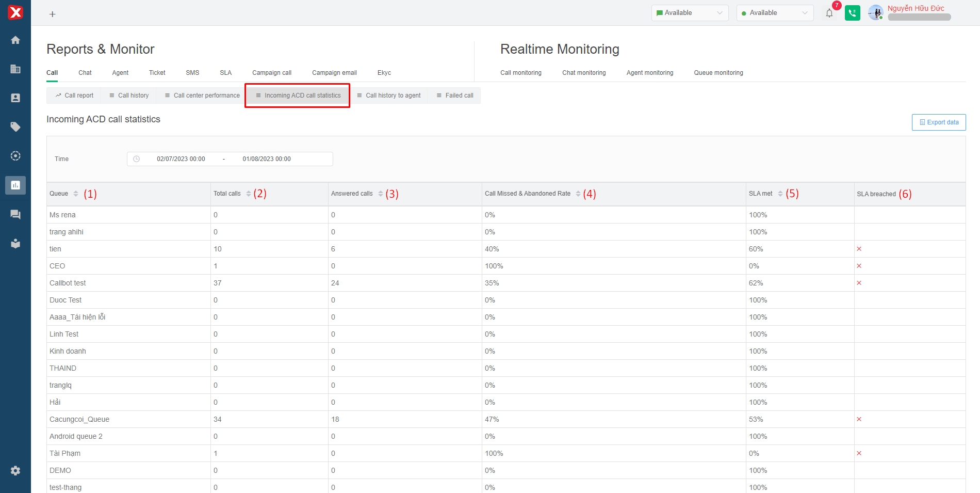Click the Export data button
The width and height of the screenshot is (980, 493).
point(938,122)
